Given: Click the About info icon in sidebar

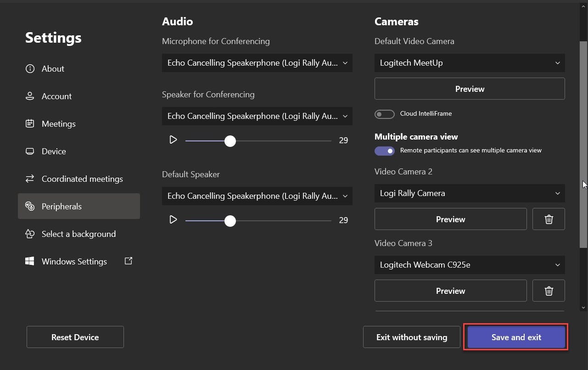Looking at the screenshot, I should tap(30, 69).
